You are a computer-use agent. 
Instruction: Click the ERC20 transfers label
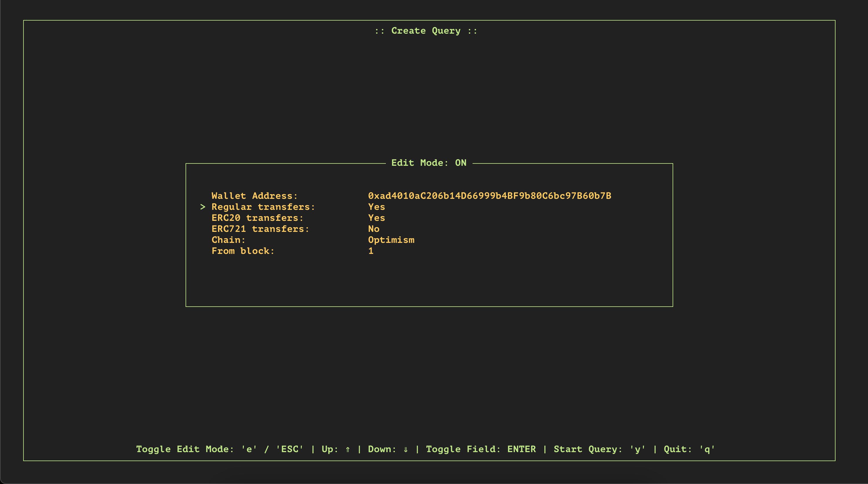click(257, 218)
